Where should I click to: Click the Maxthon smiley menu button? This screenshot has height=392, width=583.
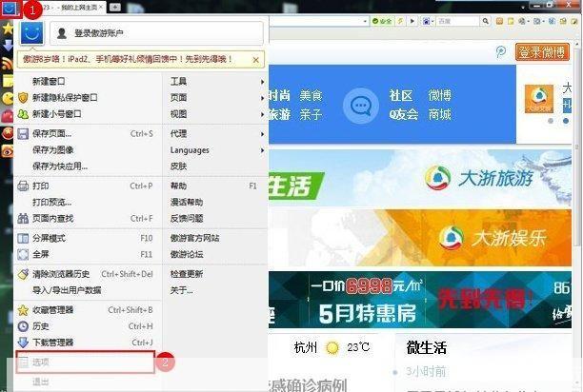pos(10,9)
